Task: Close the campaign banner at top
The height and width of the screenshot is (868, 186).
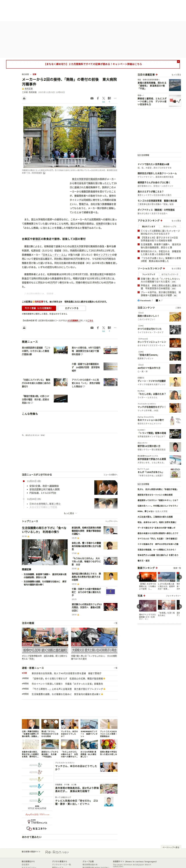Action: [178, 62]
